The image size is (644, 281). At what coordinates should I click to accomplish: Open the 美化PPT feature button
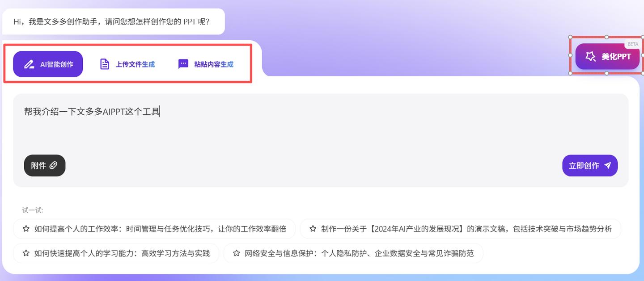pos(616,57)
